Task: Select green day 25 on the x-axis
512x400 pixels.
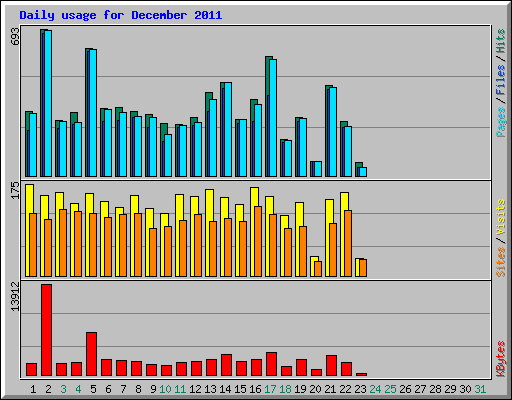Action: pyautogui.click(x=390, y=389)
